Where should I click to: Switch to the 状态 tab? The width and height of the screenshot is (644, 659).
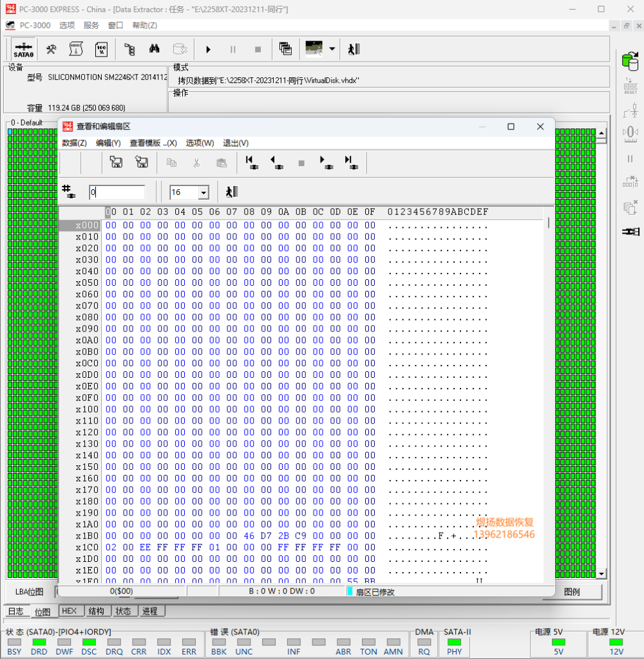[123, 611]
